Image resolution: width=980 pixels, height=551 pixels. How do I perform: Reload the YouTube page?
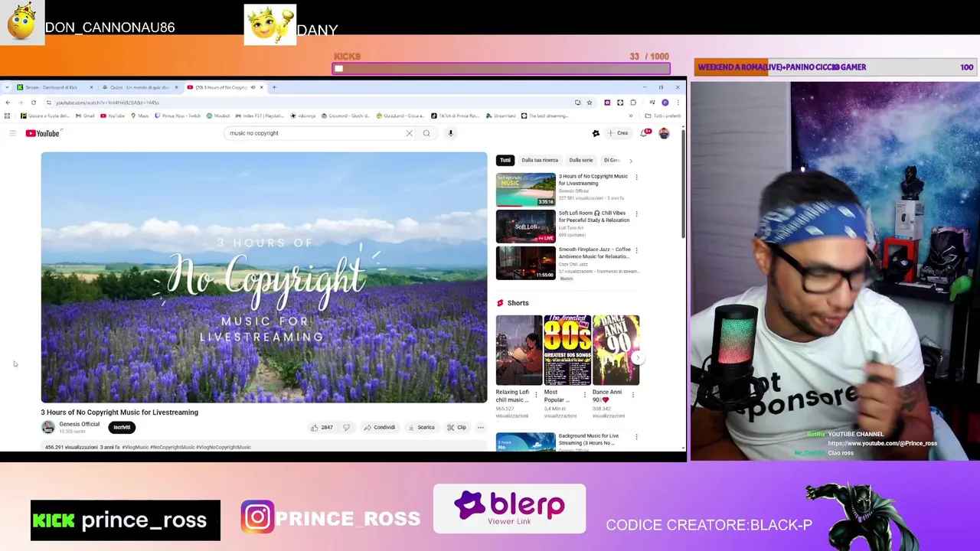(34, 103)
